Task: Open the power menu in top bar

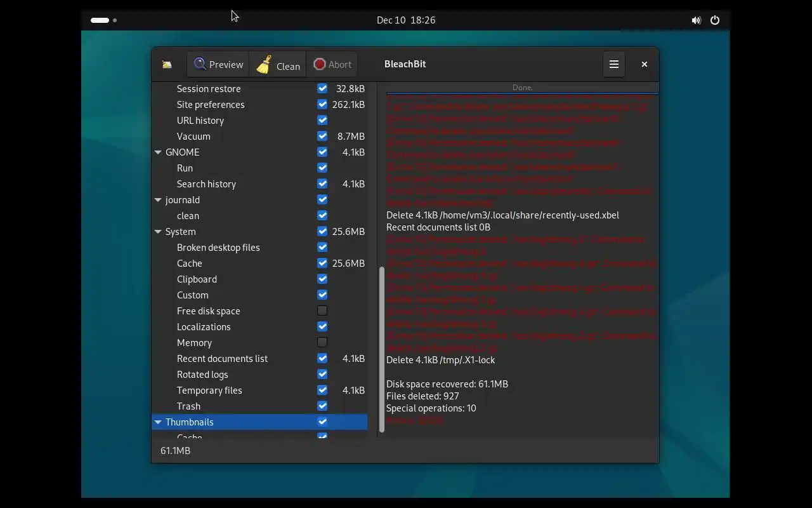Action: (x=715, y=20)
